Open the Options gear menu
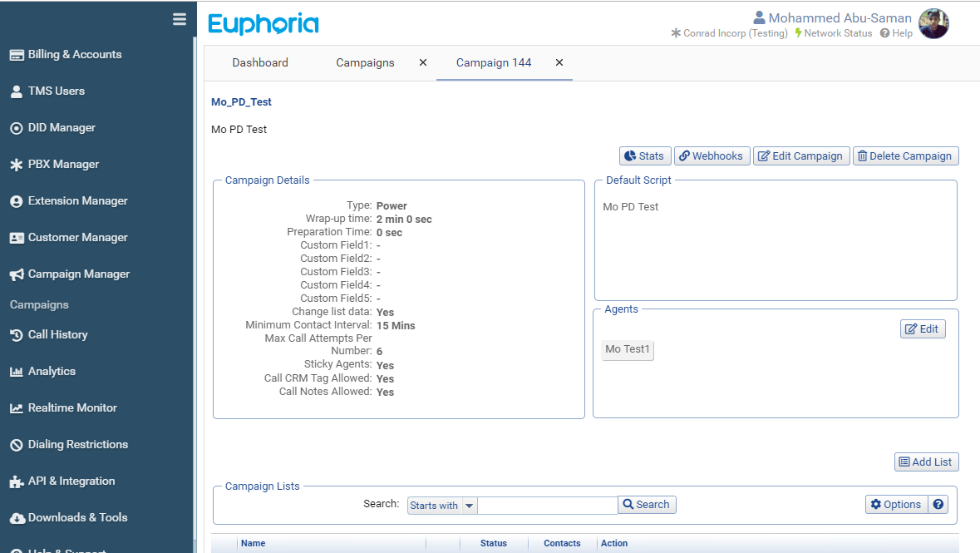This screenshot has height=553, width=980. click(x=896, y=505)
